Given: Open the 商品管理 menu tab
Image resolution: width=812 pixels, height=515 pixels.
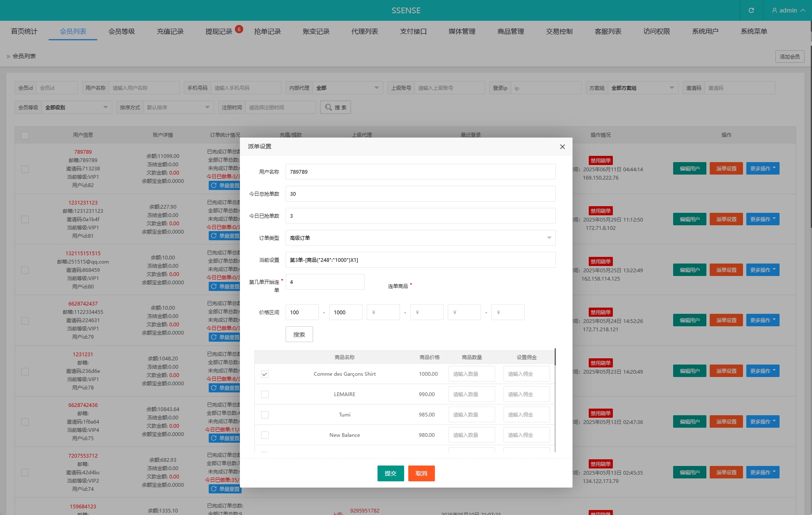Looking at the screenshot, I should [511, 32].
